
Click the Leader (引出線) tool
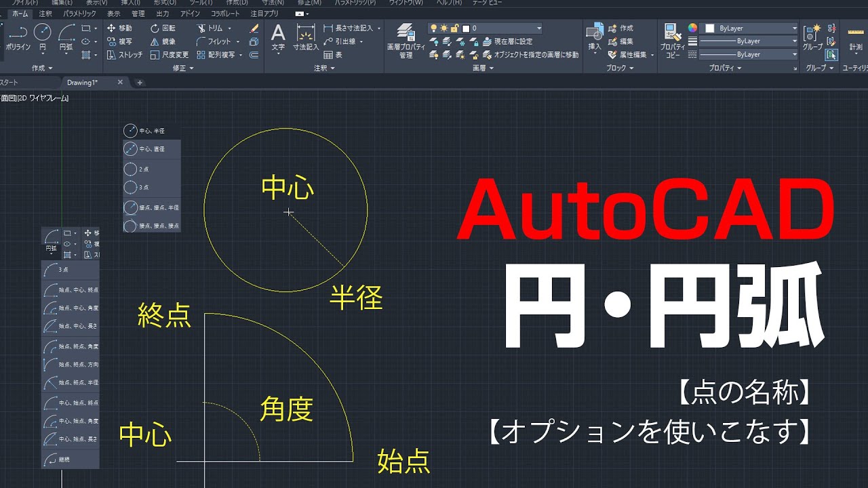[x=343, y=41]
